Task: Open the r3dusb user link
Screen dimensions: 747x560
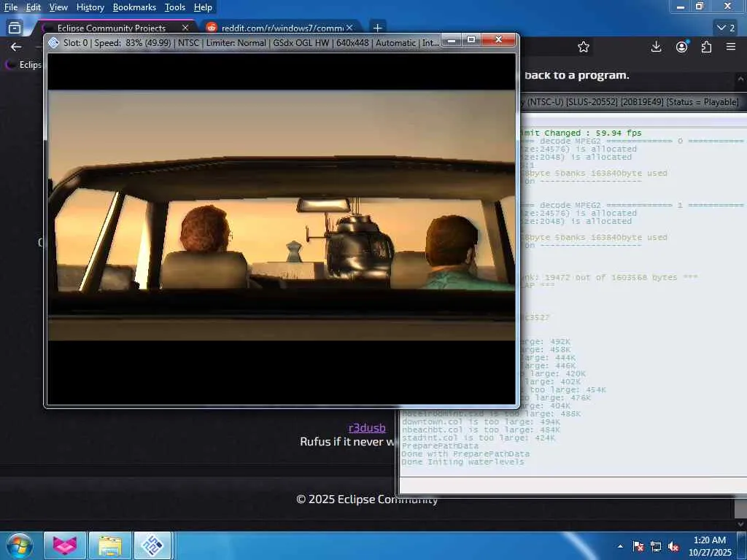Action: pyautogui.click(x=367, y=427)
